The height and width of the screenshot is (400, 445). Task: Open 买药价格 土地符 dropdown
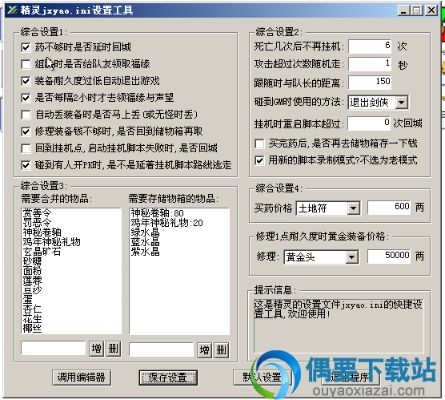coord(353,209)
